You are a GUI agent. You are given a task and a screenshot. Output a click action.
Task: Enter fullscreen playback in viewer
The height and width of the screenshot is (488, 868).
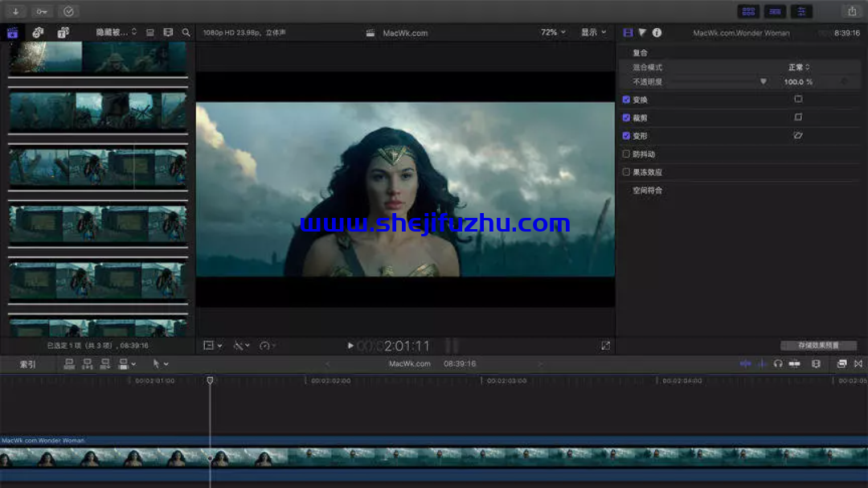coord(606,346)
